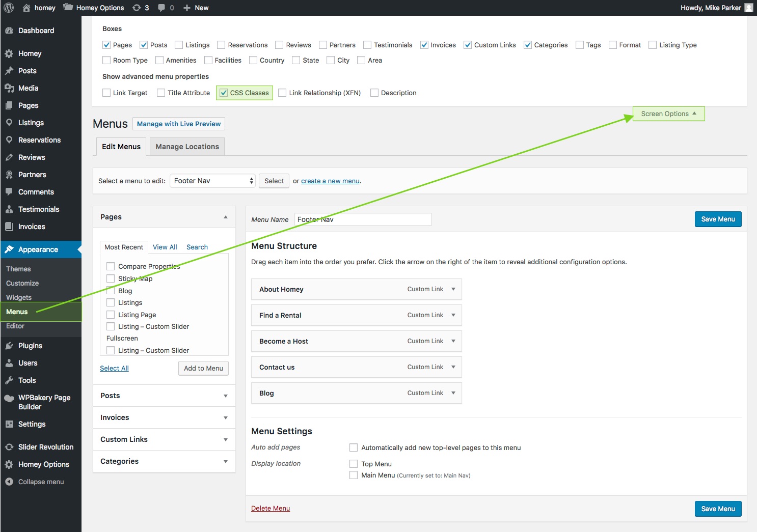Click the updates refresh icon
757x532 pixels.
pos(137,8)
